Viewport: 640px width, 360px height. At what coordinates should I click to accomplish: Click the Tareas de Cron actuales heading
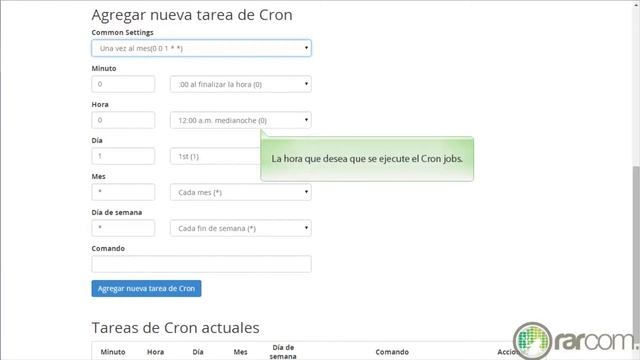coord(176,328)
